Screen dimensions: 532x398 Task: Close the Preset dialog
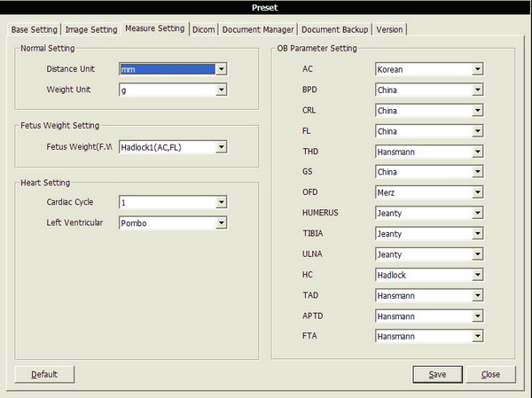[x=491, y=374]
